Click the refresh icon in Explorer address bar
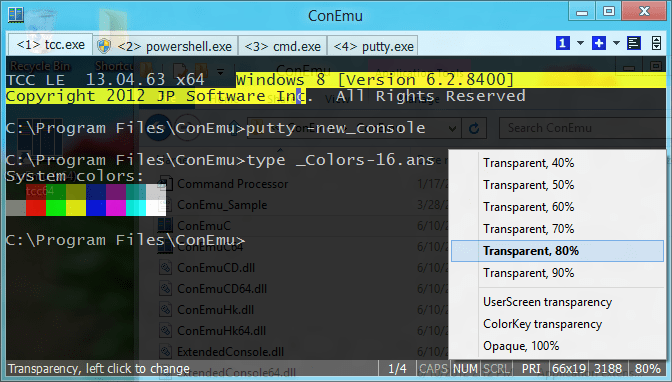 pos(474,128)
